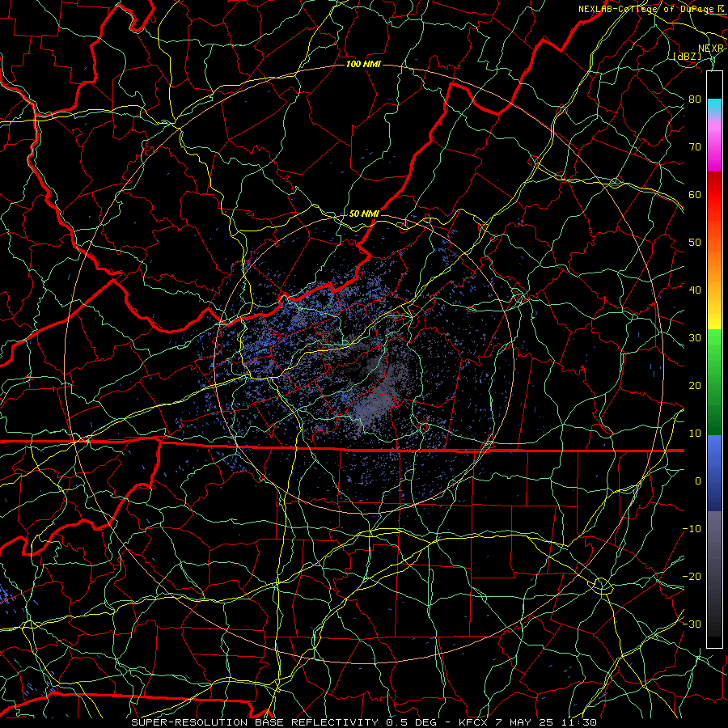The image size is (728, 728).
Task: Click the gray segment of the reflectivity color bar
Action: (714, 574)
